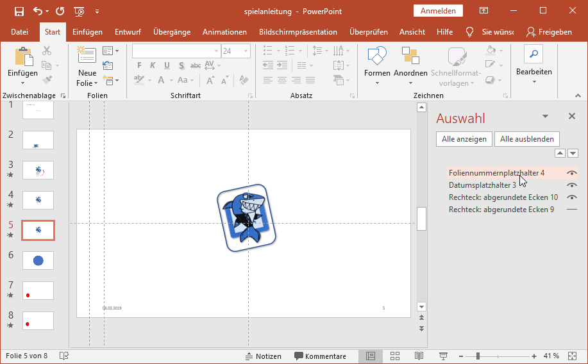Switch to slide sorter view in status bar
Image resolution: width=588 pixels, height=364 pixels.
click(395, 356)
